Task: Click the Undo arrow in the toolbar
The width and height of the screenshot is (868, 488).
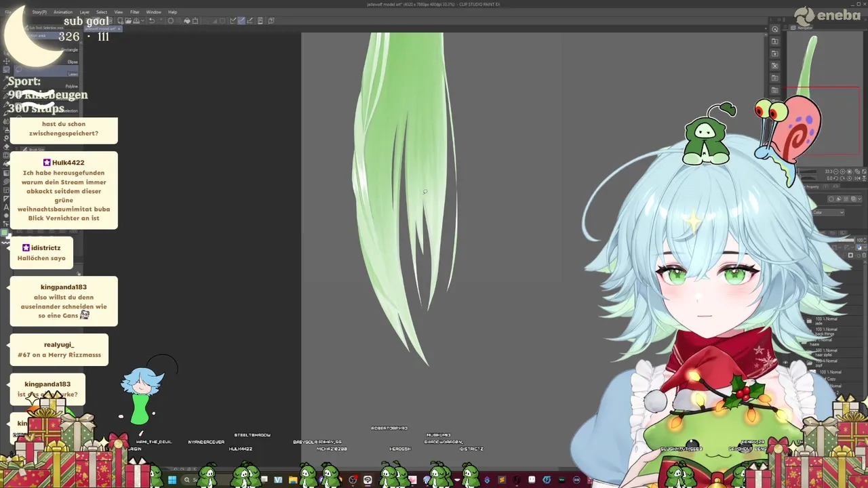Action: click(152, 20)
